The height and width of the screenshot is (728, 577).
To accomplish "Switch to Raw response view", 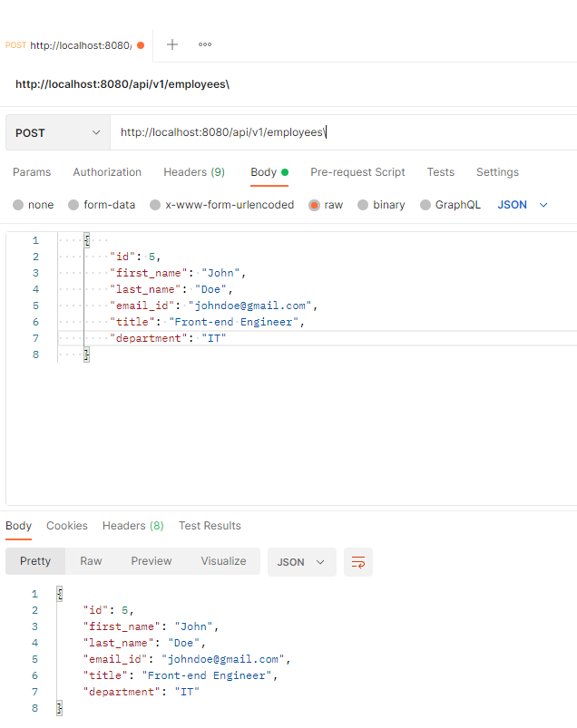I will [90, 560].
